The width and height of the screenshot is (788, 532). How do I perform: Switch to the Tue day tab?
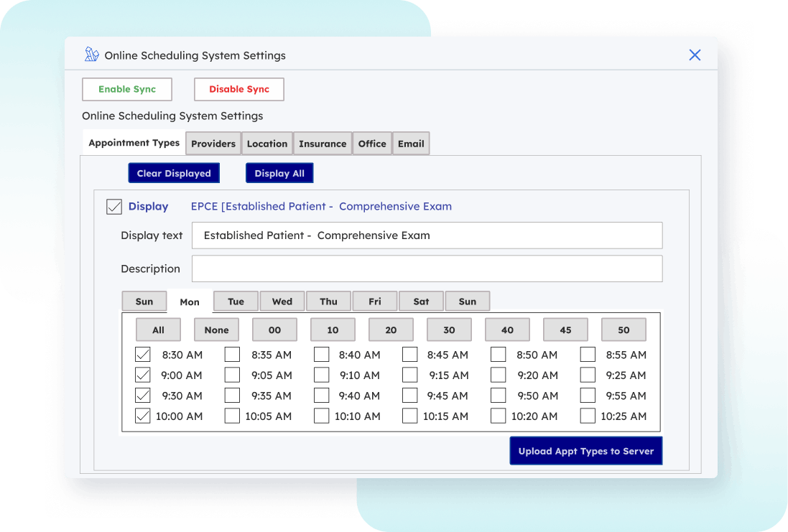(236, 302)
